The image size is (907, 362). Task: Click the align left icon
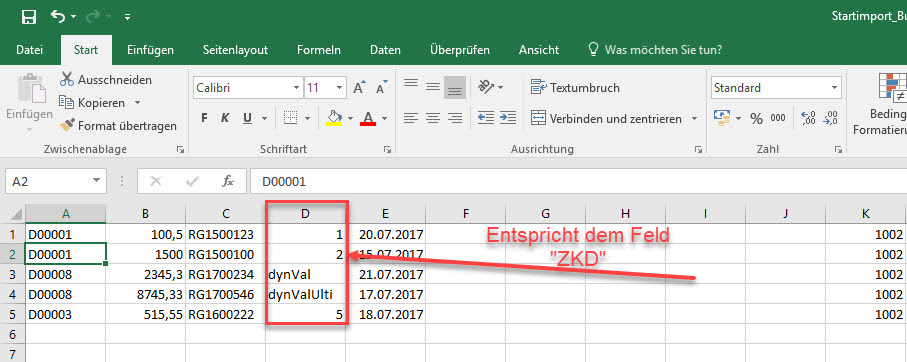point(411,119)
